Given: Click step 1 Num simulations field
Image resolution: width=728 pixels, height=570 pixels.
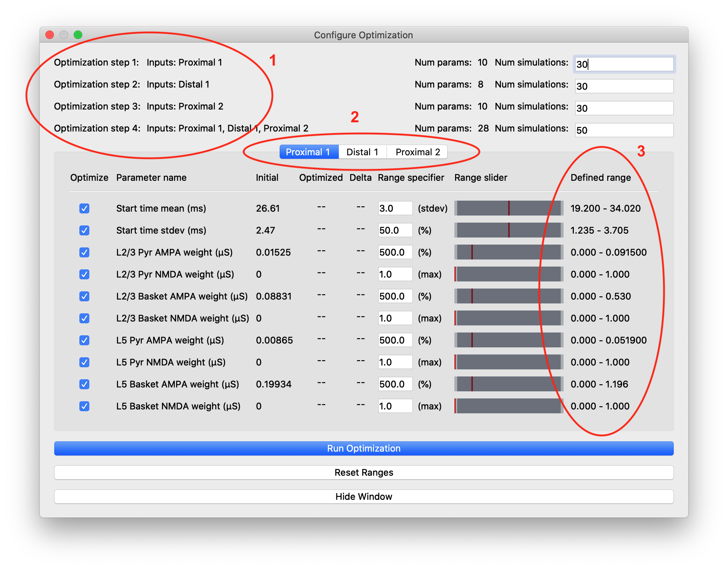Looking at the screenshot, I should point(624,65).
